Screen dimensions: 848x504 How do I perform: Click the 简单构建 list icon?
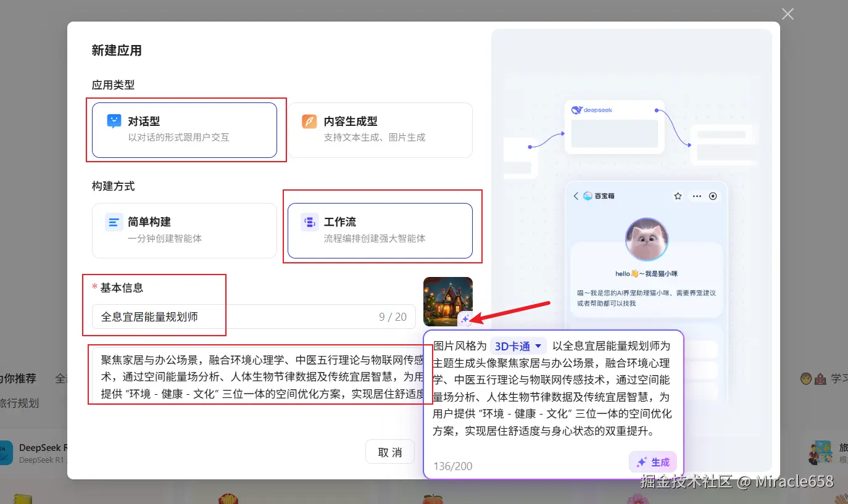click(114, 221)
